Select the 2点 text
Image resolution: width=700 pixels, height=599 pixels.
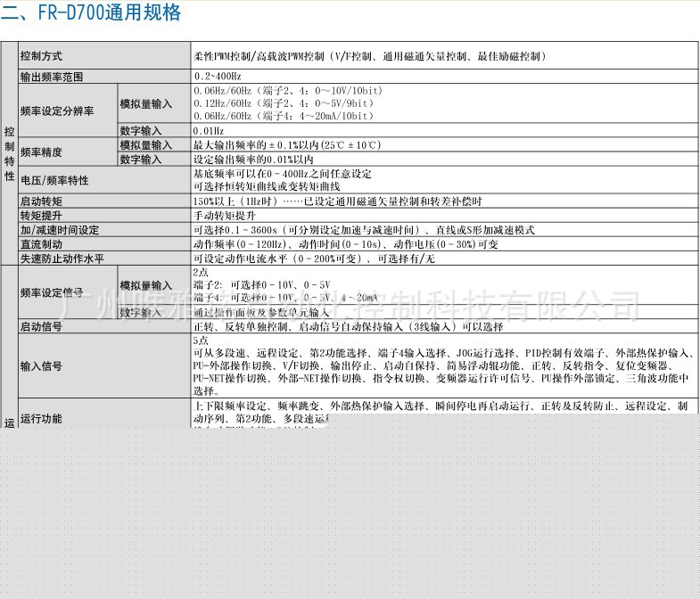click(x=201, y=272)
